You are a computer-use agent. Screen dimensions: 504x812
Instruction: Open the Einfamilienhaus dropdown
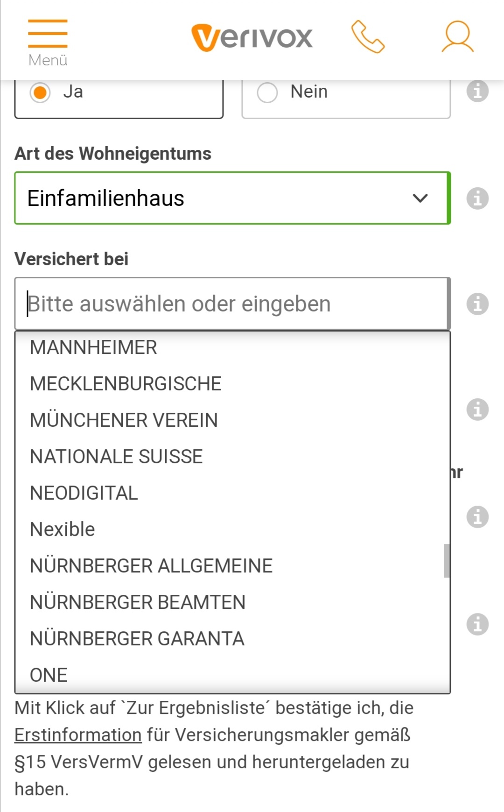pos(232,198)
